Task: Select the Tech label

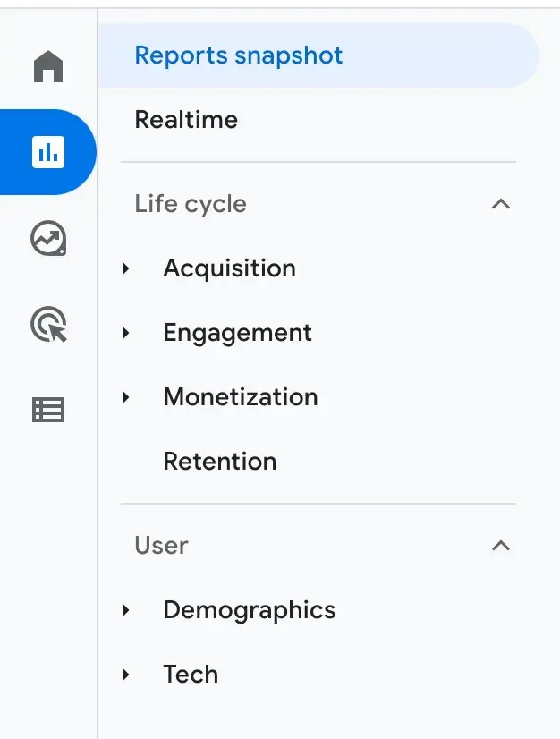Action: (x=191, y=674)
